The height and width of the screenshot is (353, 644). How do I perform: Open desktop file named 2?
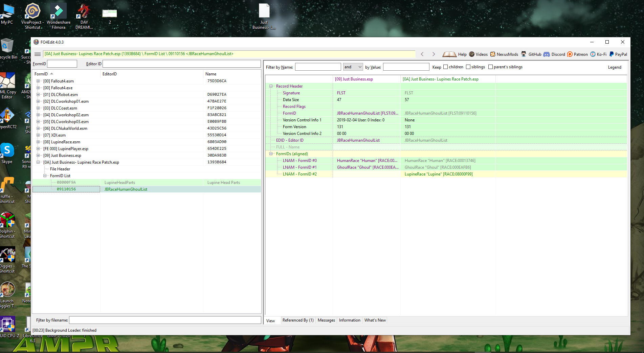(x=110, y=16)
